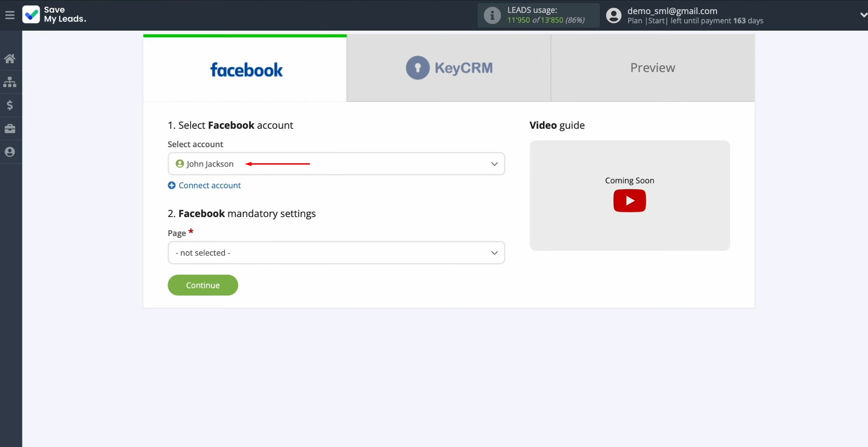Image resolution: width=868 pixels, height=447 pixels.
Task: Click the green Continue button
Action: click(203, 285)
